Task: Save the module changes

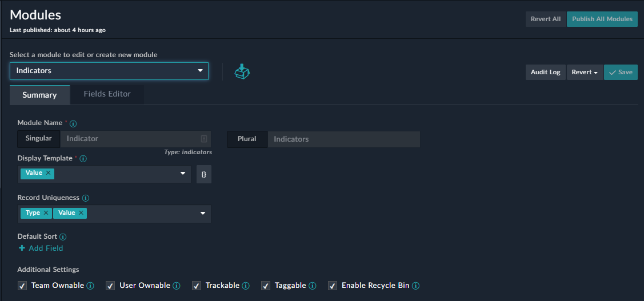Action: click(x=621, y=73)
